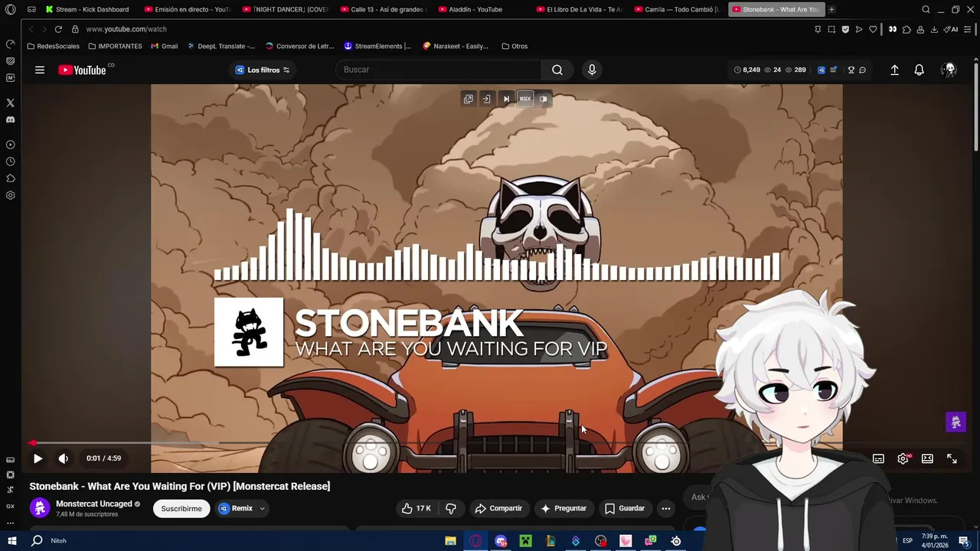
Task: Click the Preguntar button
Action: (x=563, y=508)
